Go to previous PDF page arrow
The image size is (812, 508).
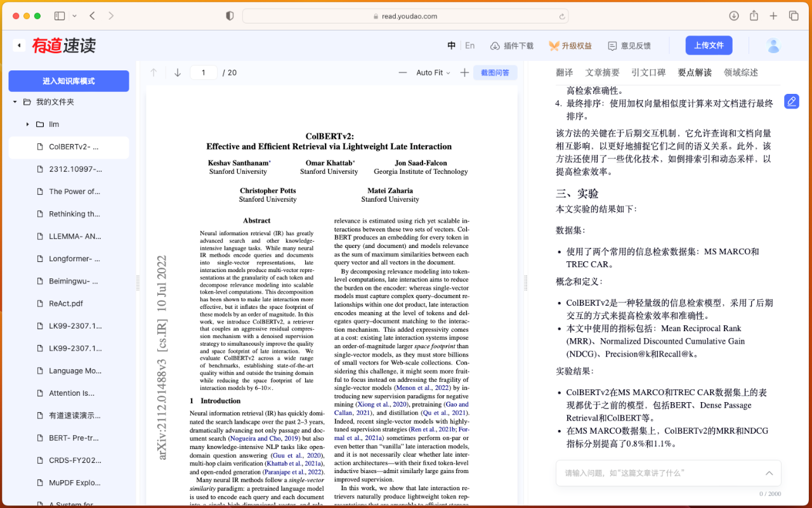point(154,72)
